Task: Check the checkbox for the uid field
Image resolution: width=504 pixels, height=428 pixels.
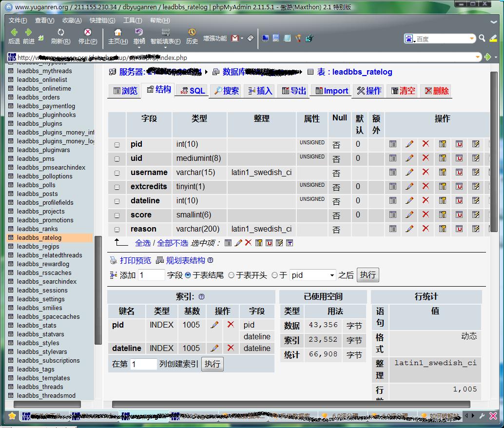Action: pos(117,159)
